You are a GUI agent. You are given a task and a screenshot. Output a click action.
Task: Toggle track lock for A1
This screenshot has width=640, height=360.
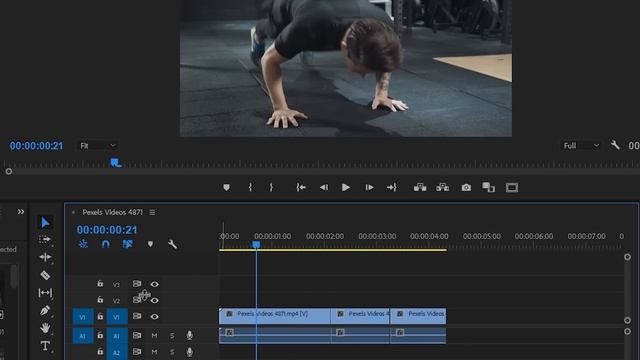[100, 335]
